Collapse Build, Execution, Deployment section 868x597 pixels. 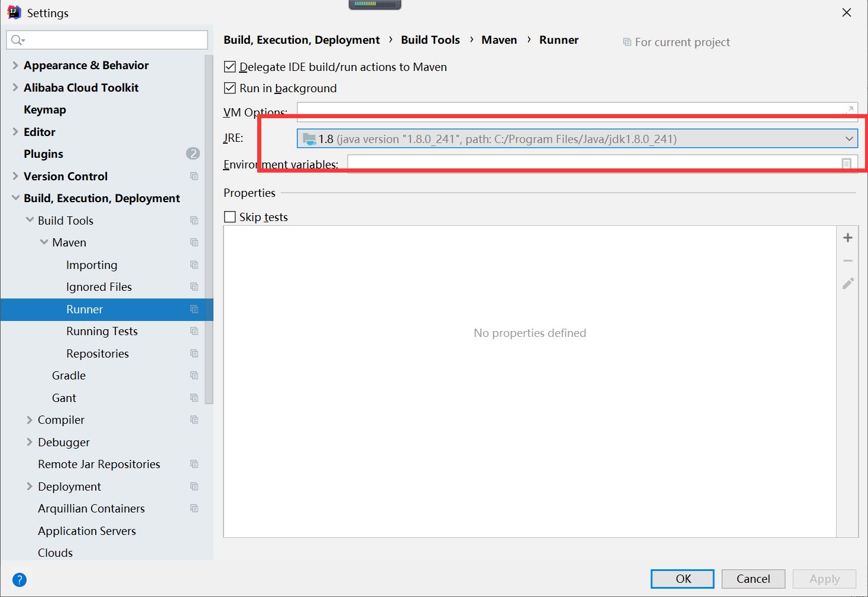(15, 198)
